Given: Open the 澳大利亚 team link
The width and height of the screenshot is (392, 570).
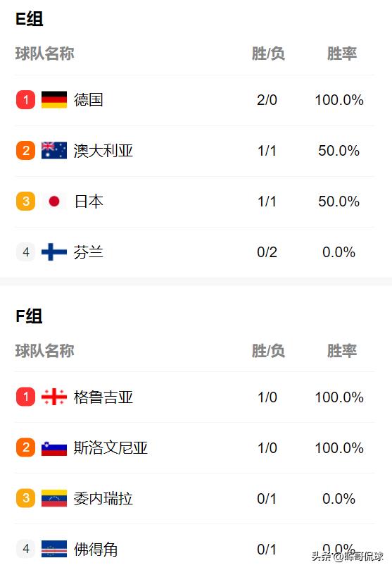Looking at the screenshot, I should (x=103, y=151).
